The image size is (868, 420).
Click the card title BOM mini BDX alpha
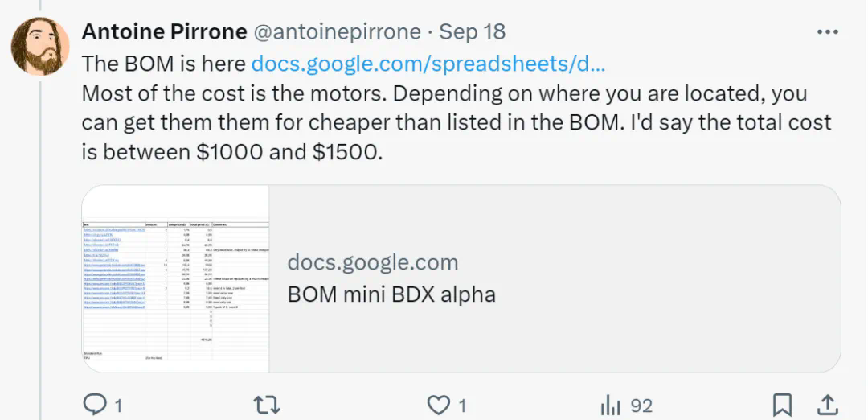tap(391, 294)
